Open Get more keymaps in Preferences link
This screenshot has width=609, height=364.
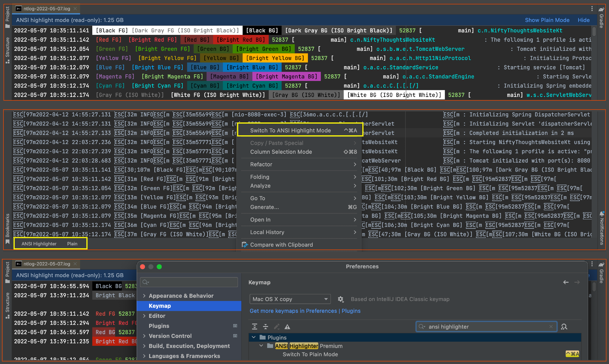click(x=294, y=311)
